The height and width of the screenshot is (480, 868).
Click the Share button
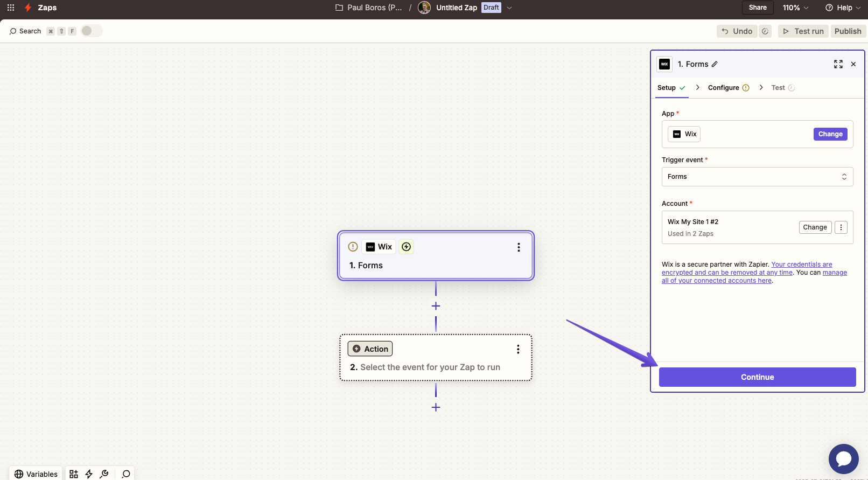point(758,8)
